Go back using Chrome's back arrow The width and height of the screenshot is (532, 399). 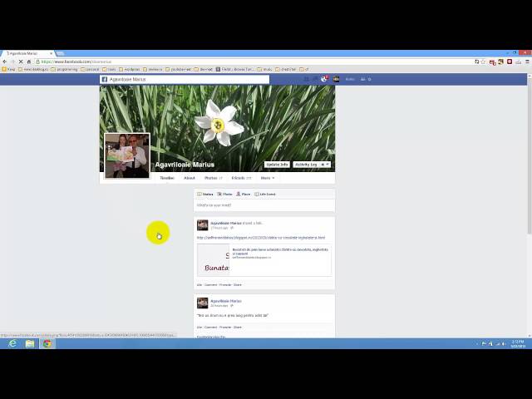tap(5, 62)
